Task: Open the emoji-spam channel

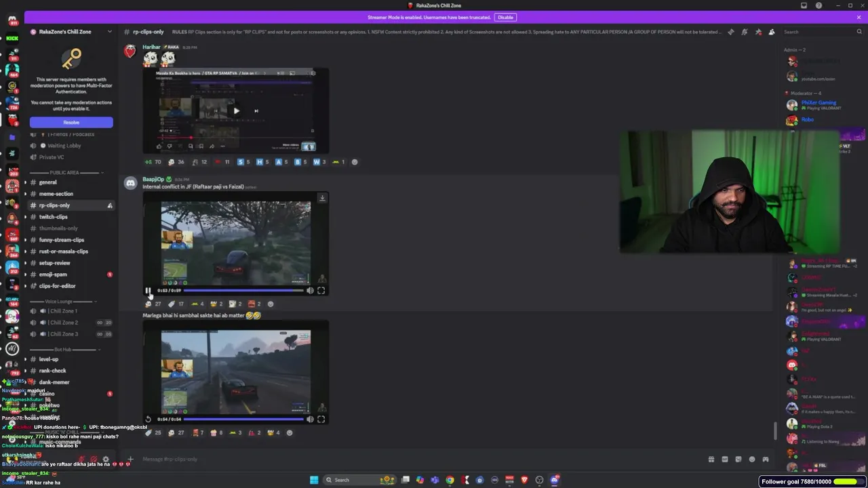Action: [x=71, y=274]
